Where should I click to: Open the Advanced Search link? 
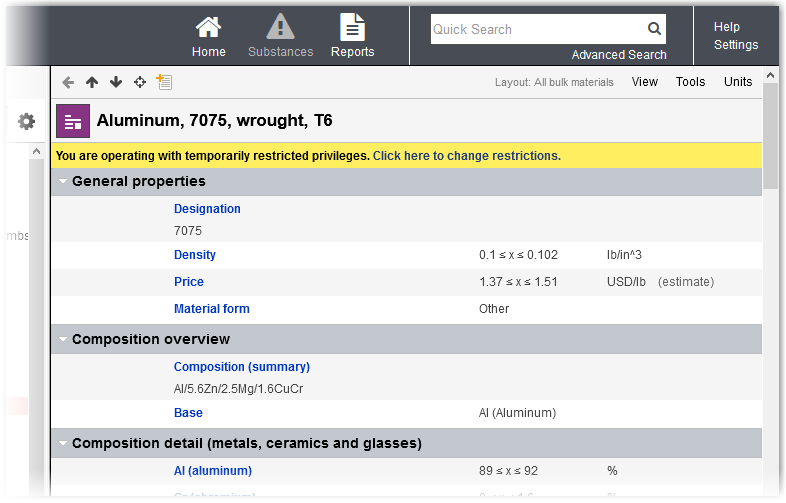pyautogui.click(x=619, y=55)
